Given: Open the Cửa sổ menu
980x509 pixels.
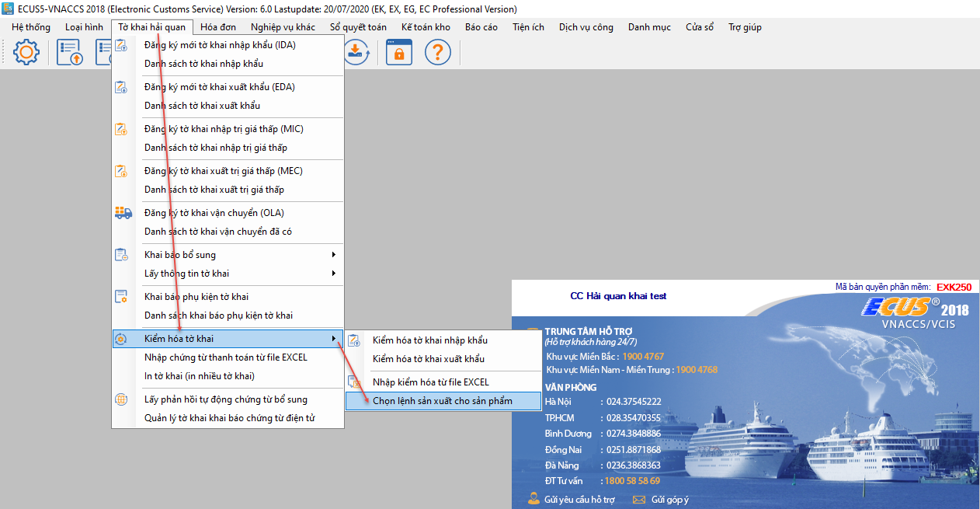Looking at the screenshot, I should tap(700, 27).
